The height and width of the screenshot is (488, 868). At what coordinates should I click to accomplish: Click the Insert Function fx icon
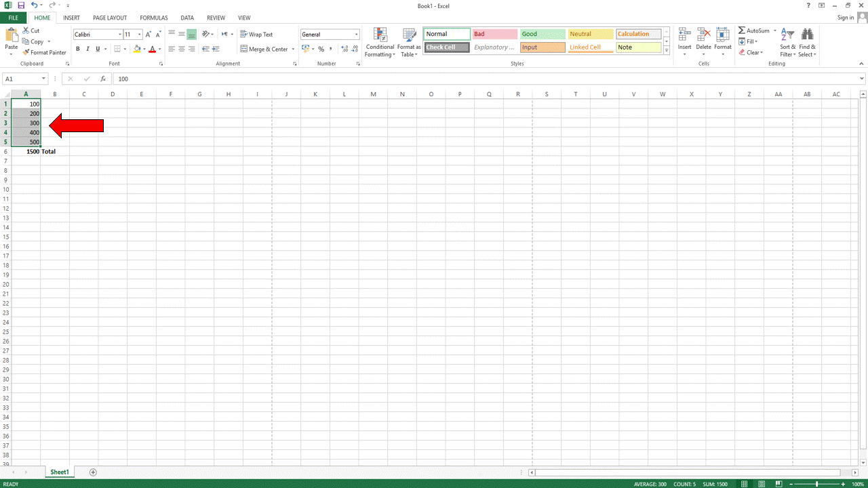point(103,79)
